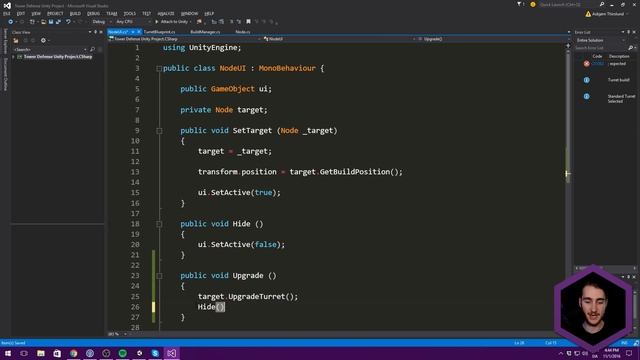Open the EDIT menu
This screenshot has width=640, height=360.
pyautogui.click(x=20, y=13)
